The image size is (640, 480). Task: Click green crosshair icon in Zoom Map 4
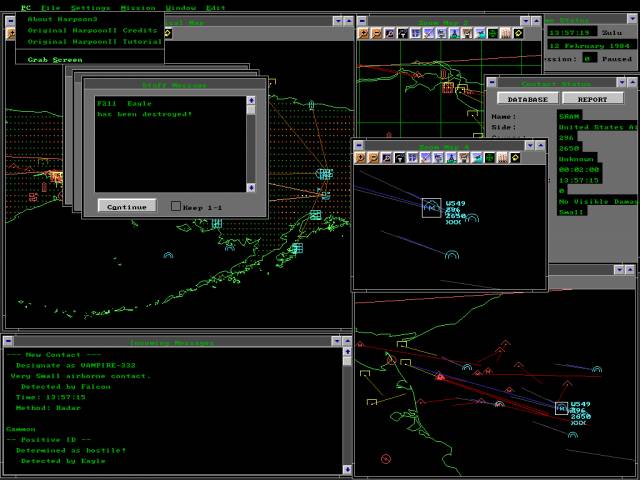coord(490,158)
